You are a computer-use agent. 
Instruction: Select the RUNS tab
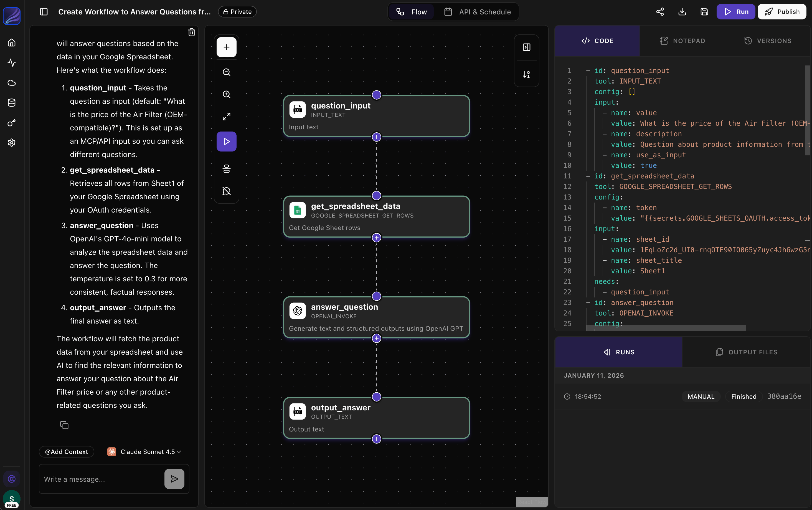(x=619, y=352)
